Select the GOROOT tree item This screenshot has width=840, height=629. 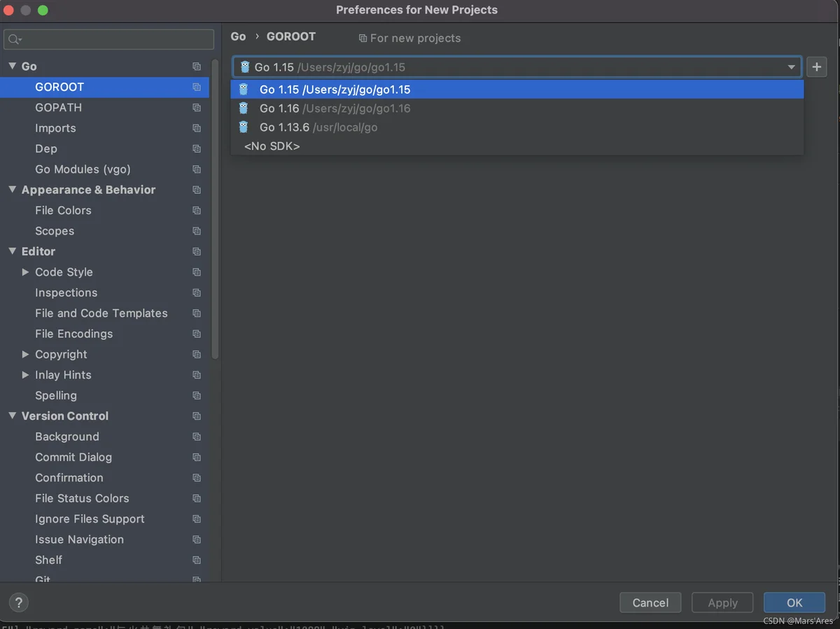coord(104,87)
